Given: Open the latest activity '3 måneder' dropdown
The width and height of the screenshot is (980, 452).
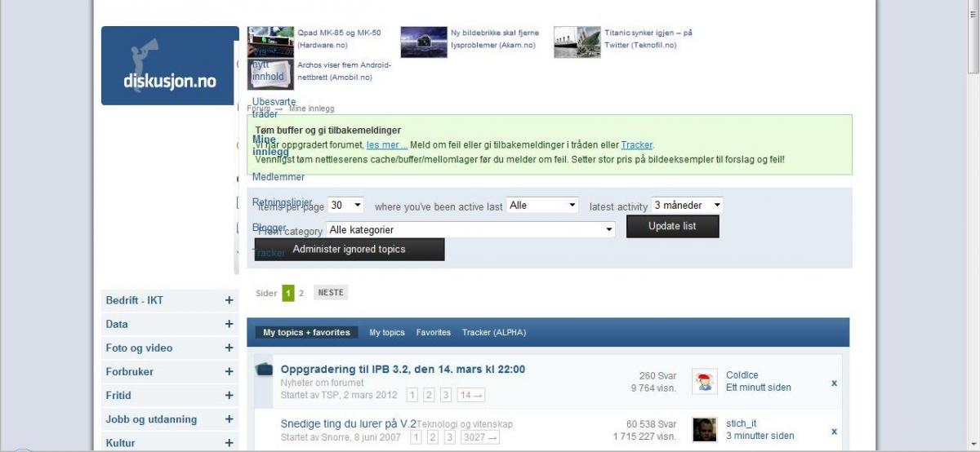Looking at the screenshot, I should [x=688, y=206].
